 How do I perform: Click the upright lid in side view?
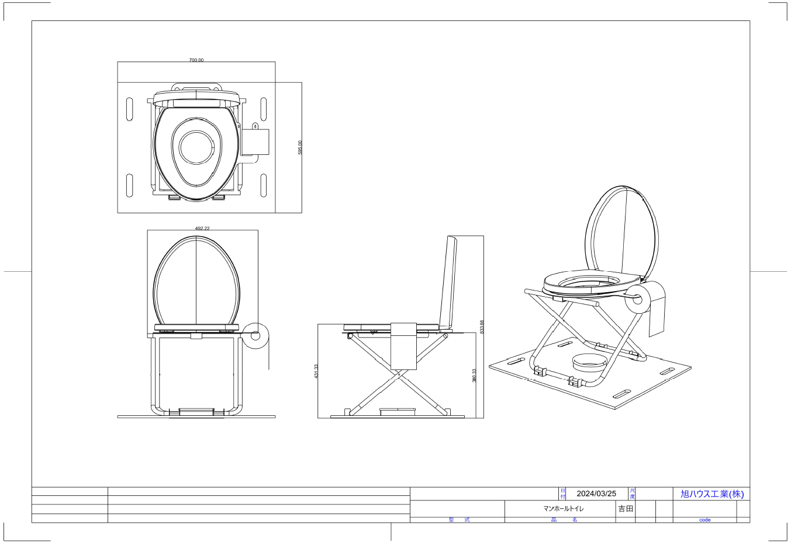pyautogui.click(x=450, y=282)
